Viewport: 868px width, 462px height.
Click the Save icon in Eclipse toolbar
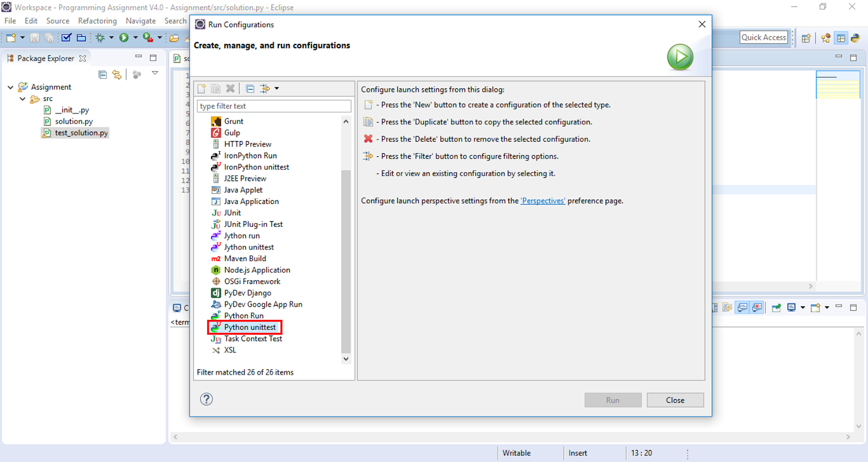coord(34,37)
